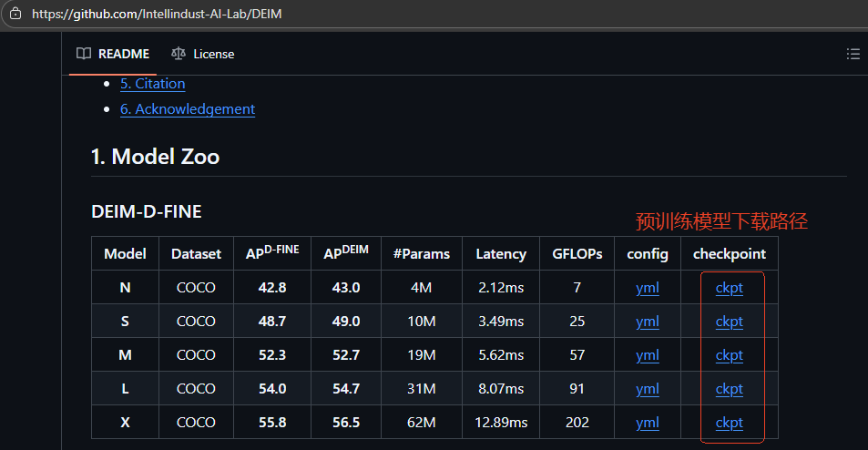The image size is (868, 450).
Task: Click the config column header
Action: pos(648,255)
